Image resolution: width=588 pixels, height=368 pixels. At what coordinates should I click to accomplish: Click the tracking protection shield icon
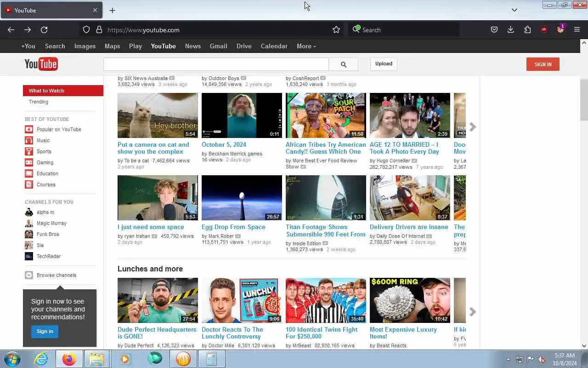(86, 30)
